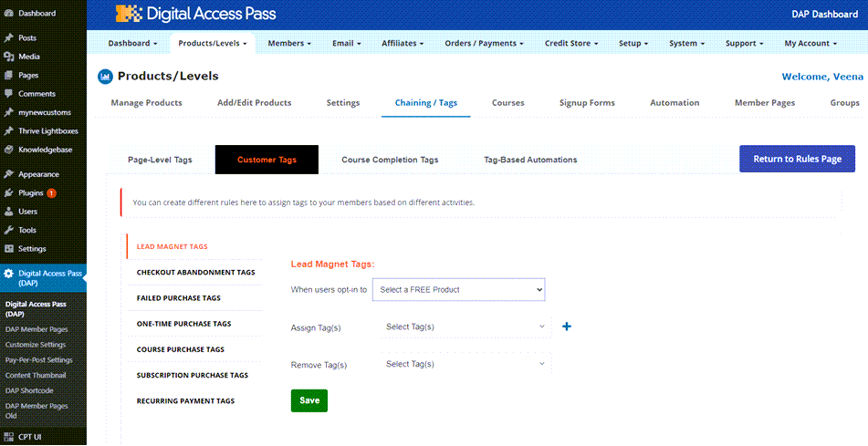
Task: Click the Comments bubble icon
Action: click(x=8, y=94)
